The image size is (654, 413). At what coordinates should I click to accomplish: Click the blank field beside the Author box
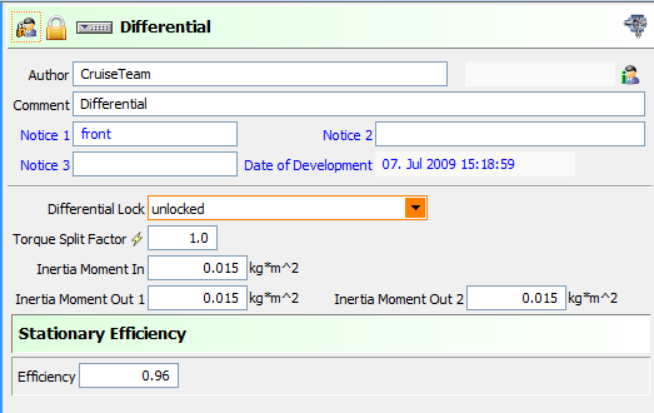(540, 74)
